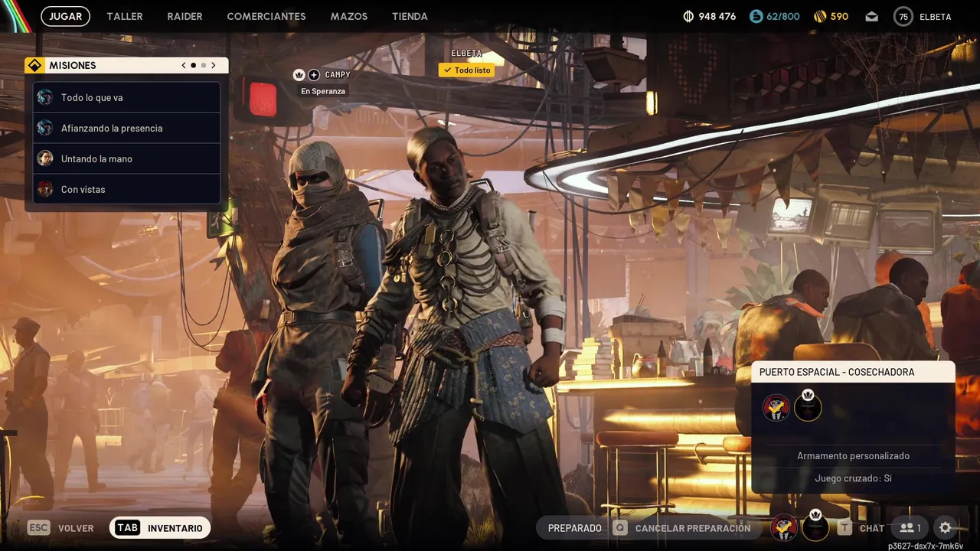Open the Todo lo que va mission
This screenshot has height=551, width=980.
[x=127, y=97]
